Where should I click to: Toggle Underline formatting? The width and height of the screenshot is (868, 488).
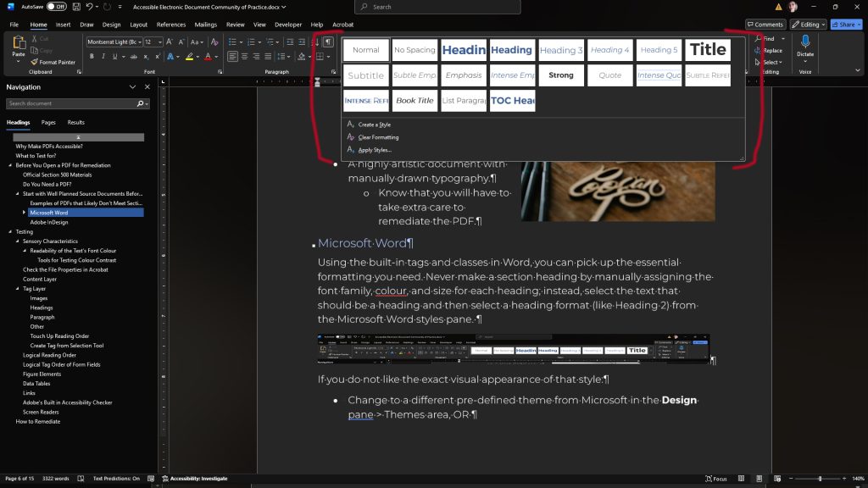pos(114,57)
